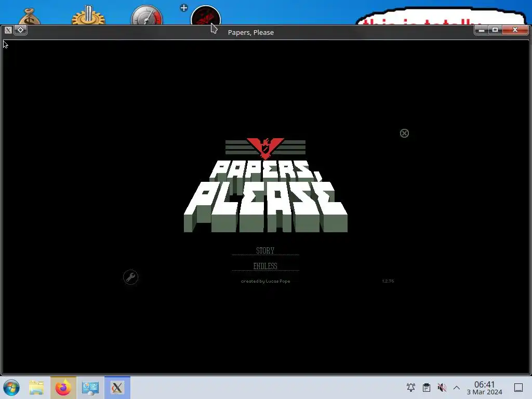Toggle the diamond pin button in titlebar

pos(20,30)
